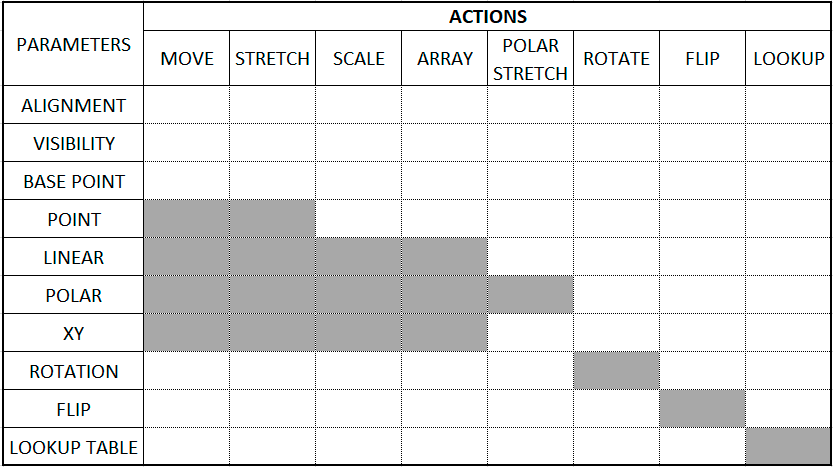Click the POLAR STRETCH column header
Viewport: 833px width, 467px height.
530,59
